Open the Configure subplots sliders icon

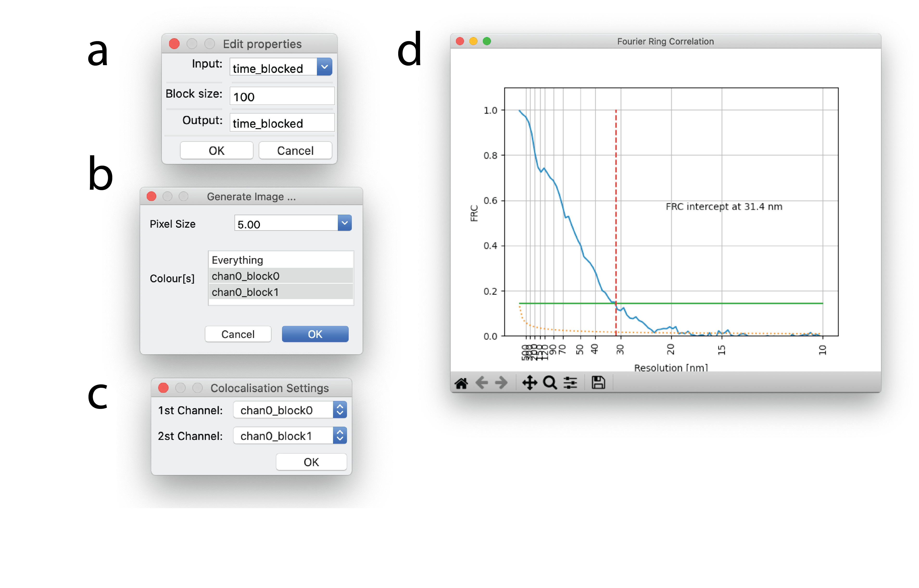tap(570, 382)
